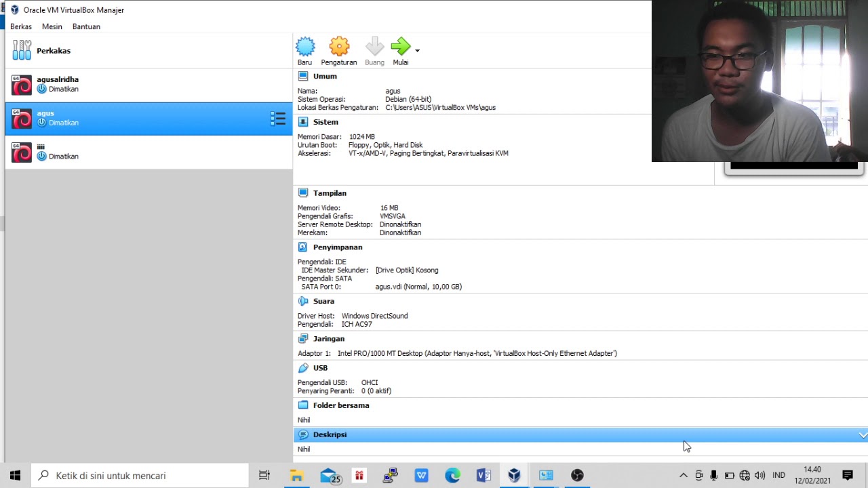The image size is (868, 488).
Task: Click the Jaringan network icon
Action: click(x=302, y=339)
